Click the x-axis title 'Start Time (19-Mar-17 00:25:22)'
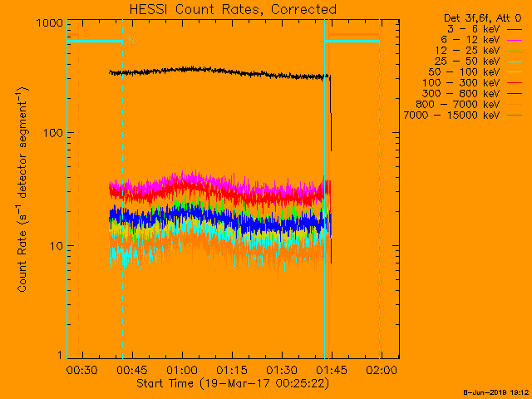Screen dimensions: 532x399 233,384
